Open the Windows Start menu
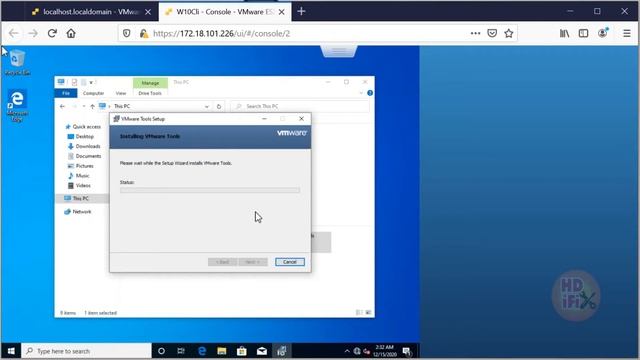 pos(11,351)
